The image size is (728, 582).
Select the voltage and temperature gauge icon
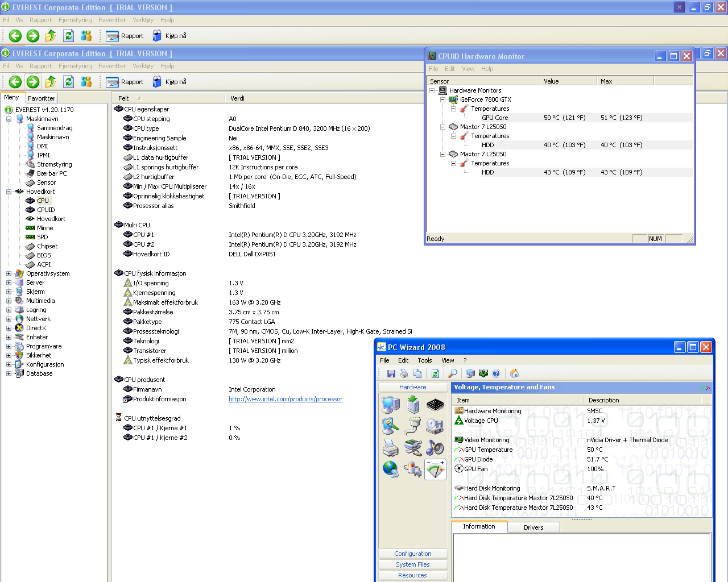(435, 469)
